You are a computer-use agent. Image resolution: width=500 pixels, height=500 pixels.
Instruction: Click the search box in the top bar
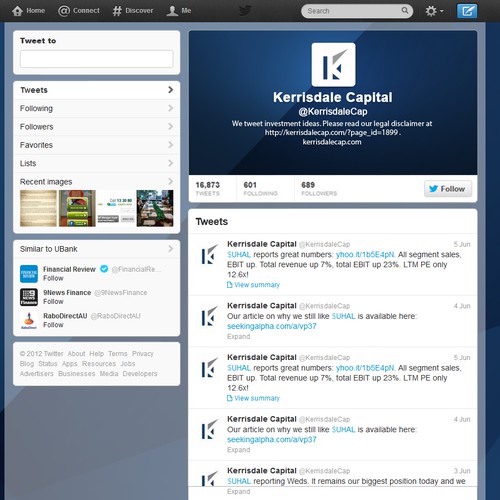tap(357, 11)
